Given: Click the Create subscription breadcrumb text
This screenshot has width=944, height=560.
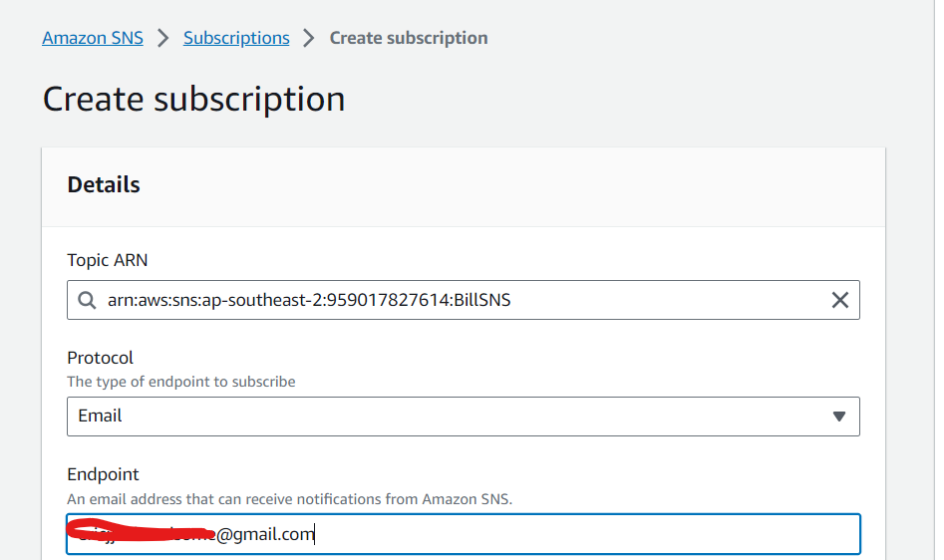Looking at the screenshot, I should point(409,38).
